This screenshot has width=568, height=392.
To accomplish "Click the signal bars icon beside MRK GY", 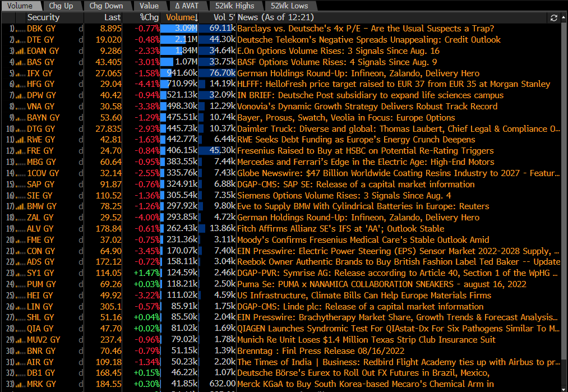I will (x=21, y=384).
